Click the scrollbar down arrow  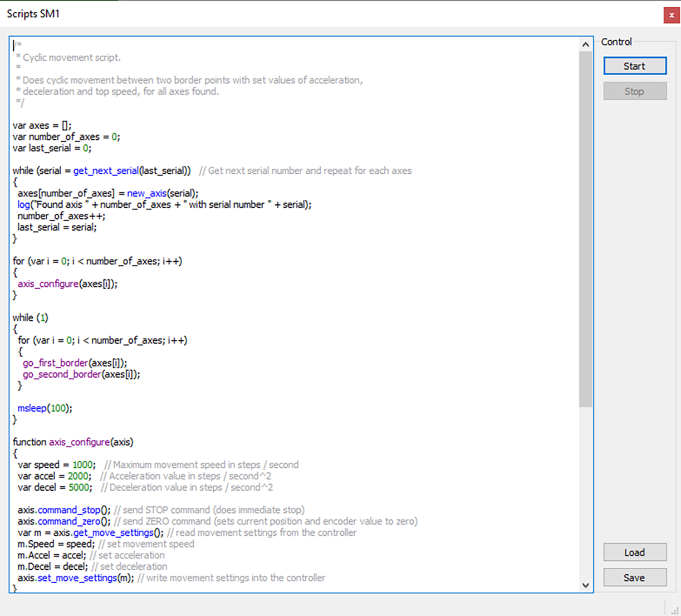(586, 585)
